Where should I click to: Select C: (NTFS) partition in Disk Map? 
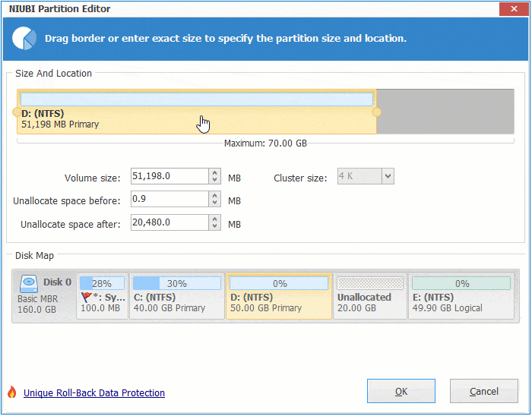[x=177, y=296]
